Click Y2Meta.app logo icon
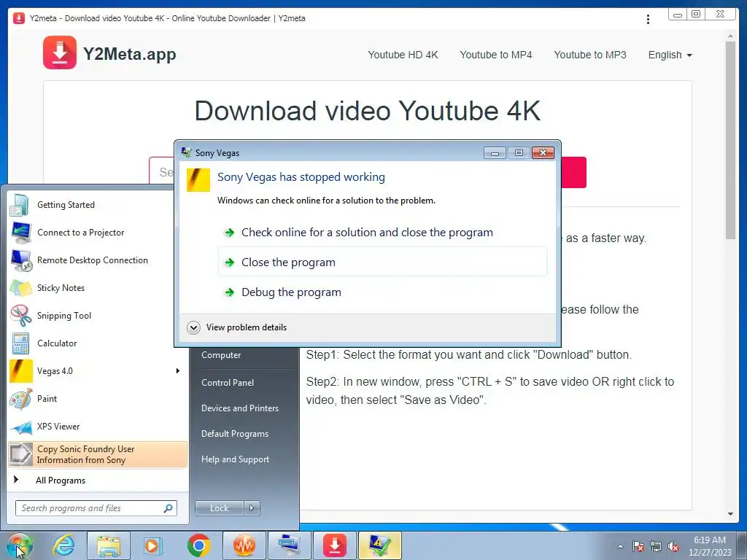This screenshot has width=747, height=560. 60,52
